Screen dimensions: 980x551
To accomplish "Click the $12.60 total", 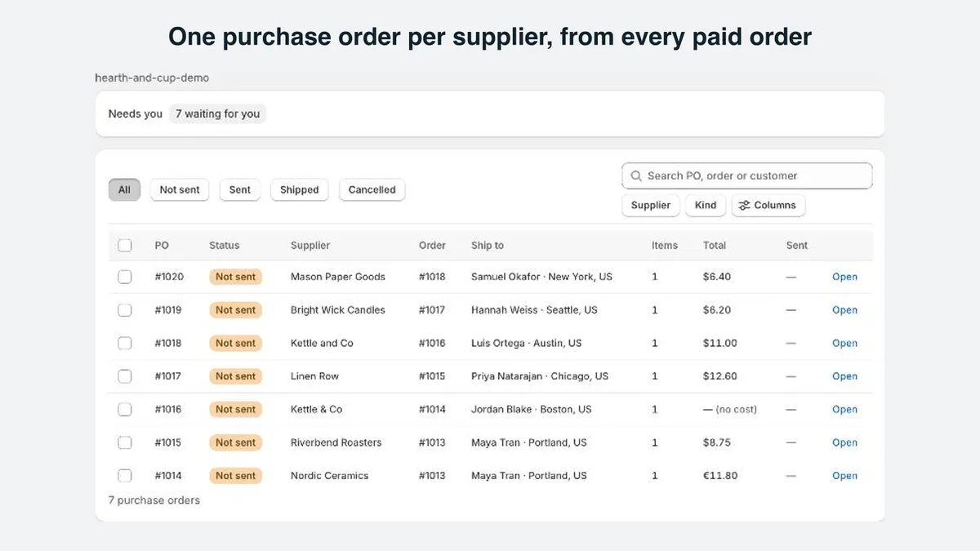I will [x=720, y=376].
